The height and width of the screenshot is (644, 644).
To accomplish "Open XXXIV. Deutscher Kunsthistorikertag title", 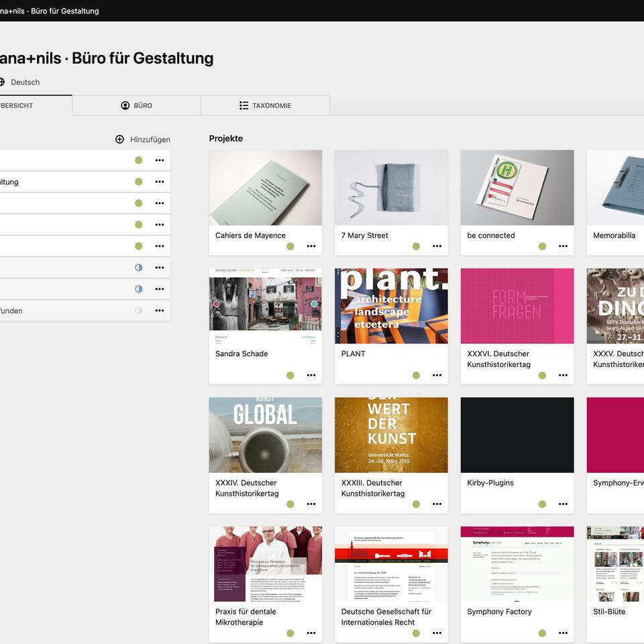I will coord(247,488).
